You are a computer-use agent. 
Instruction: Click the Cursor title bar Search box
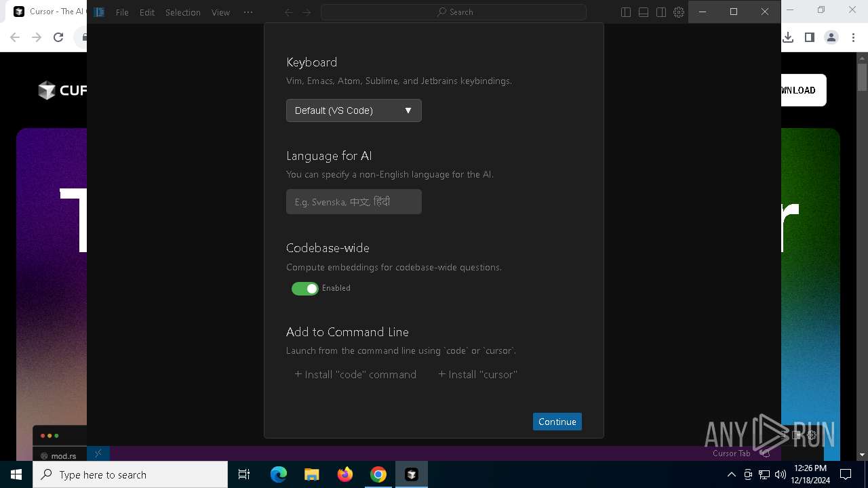(454, 12)
